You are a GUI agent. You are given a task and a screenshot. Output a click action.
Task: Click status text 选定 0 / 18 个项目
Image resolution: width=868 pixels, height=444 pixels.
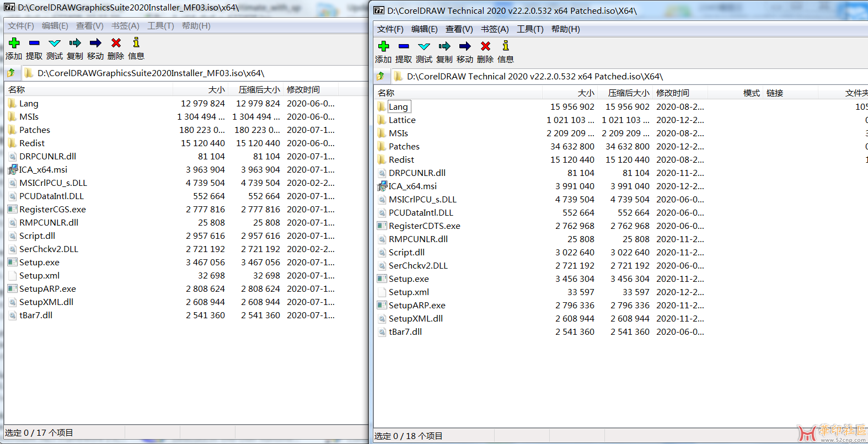409,436
